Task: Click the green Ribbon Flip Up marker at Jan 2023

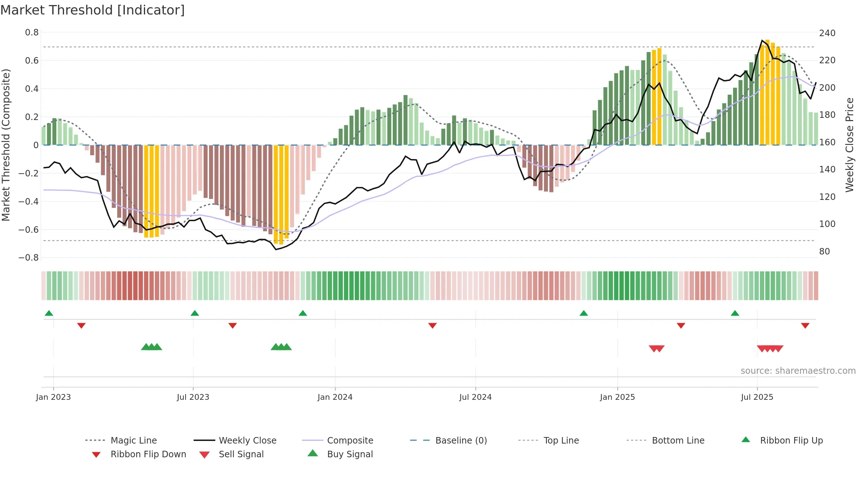Action: point(49,313)
